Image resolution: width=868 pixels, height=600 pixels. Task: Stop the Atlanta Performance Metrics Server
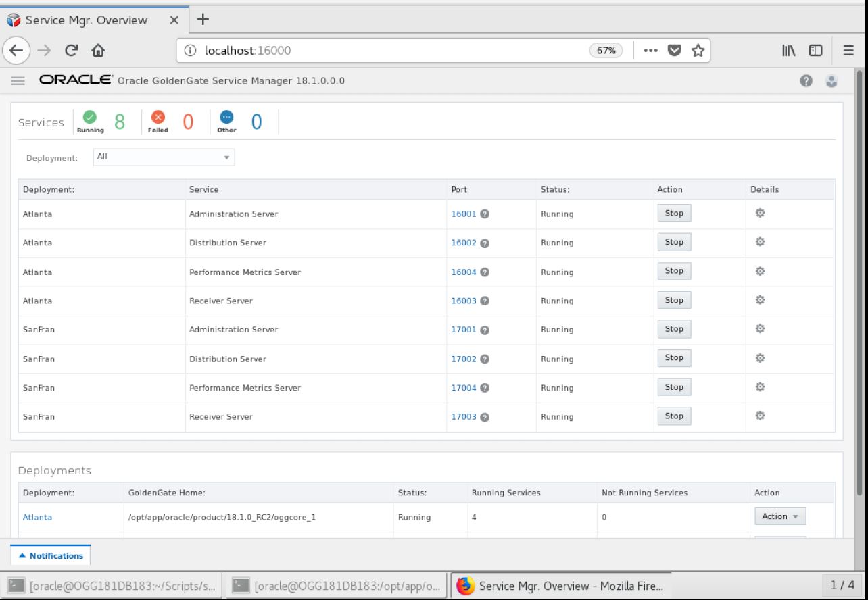tap(674, 271)
